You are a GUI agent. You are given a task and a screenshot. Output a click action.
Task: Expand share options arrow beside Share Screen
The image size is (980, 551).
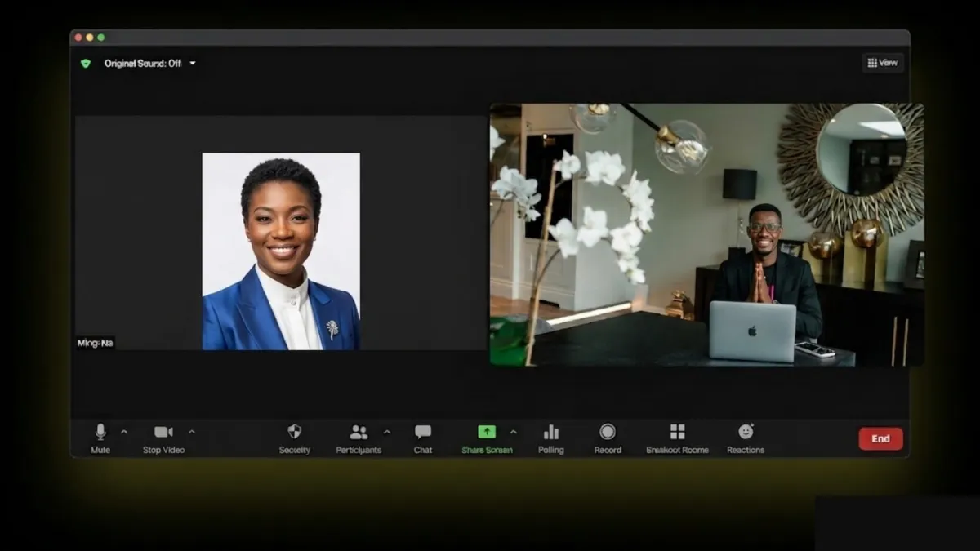[x=514, y=432]
